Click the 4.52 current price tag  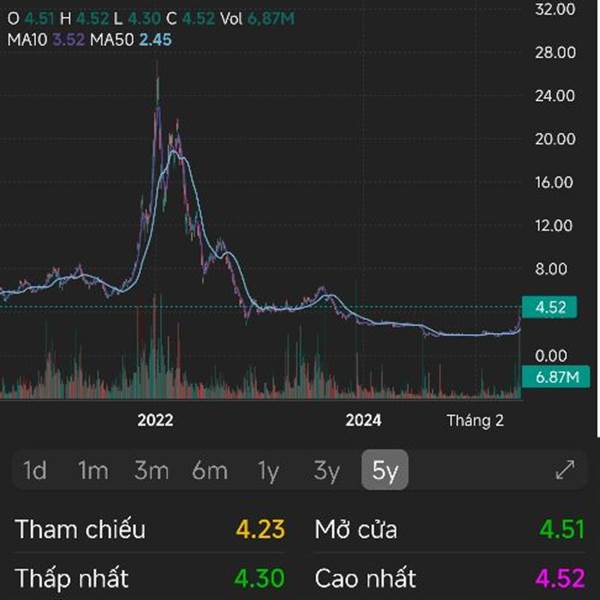coord(550,307)
